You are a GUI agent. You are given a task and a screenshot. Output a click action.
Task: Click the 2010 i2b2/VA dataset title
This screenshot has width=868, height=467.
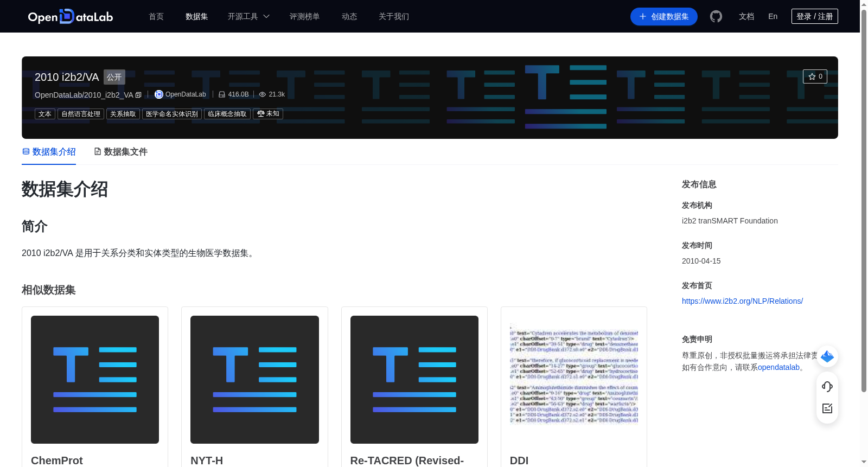(67, 77)
